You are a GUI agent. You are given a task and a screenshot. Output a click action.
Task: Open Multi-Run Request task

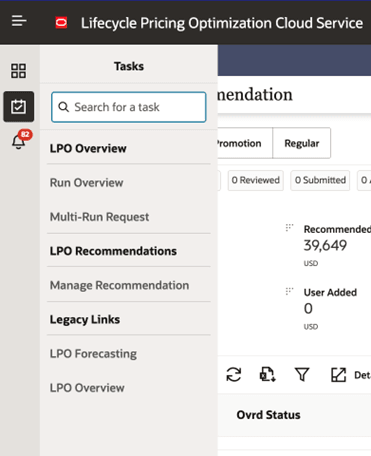(x=100, y=217)
